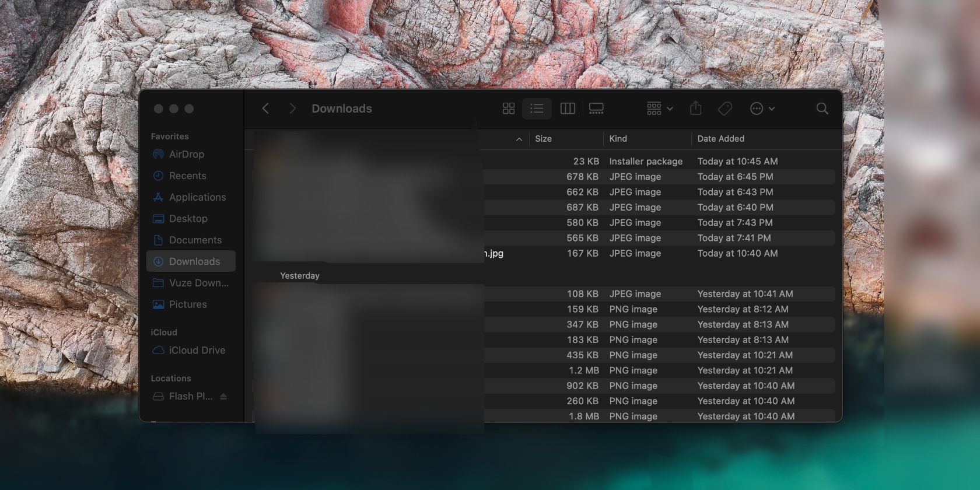Screen dimensions: 980x490
Task: Select the 23 KB Installer package row
Action: pos(544,162)
